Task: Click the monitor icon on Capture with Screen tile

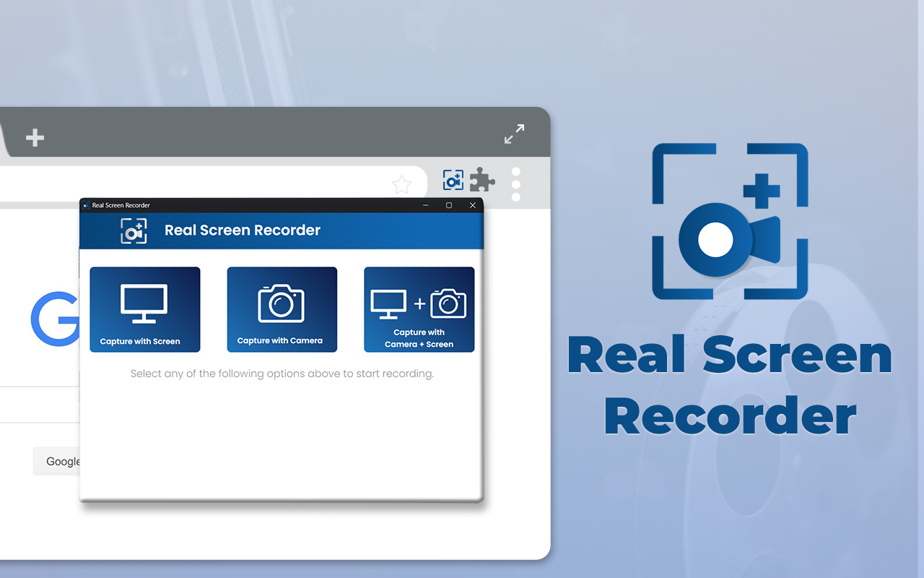Action: [145, 303]
